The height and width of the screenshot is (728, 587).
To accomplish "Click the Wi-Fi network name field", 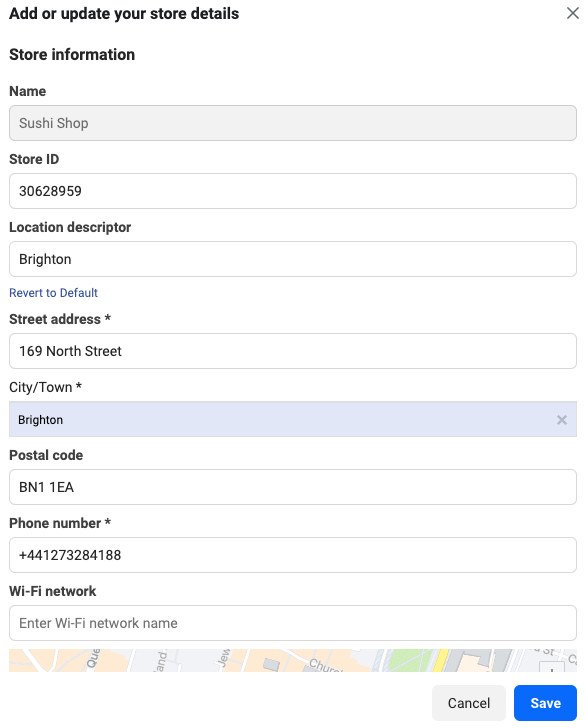I will [x=293, y=623].
